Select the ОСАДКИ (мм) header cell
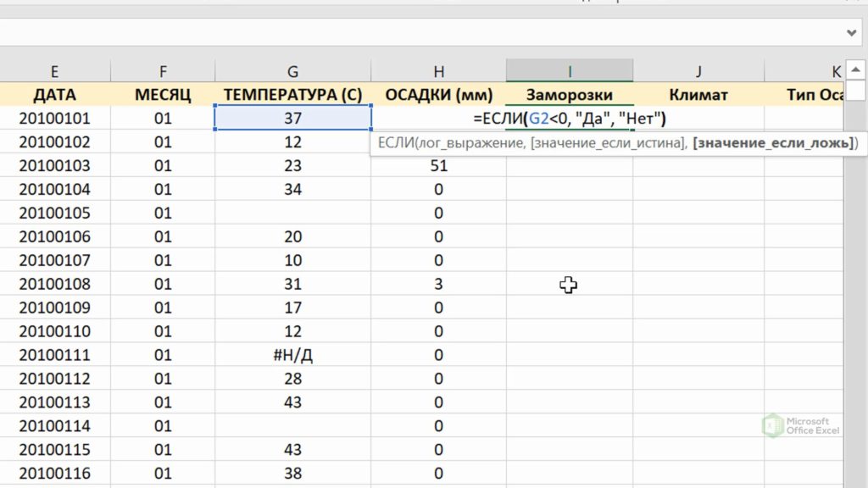 tap(438, 95)
